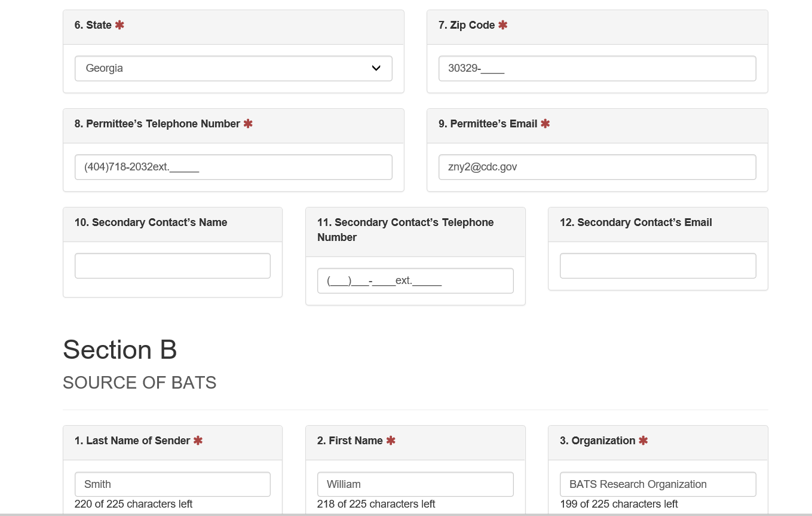Click the Secondary Contact's Telephone Number field
The image size is (812, 516).
coord(415,280)
